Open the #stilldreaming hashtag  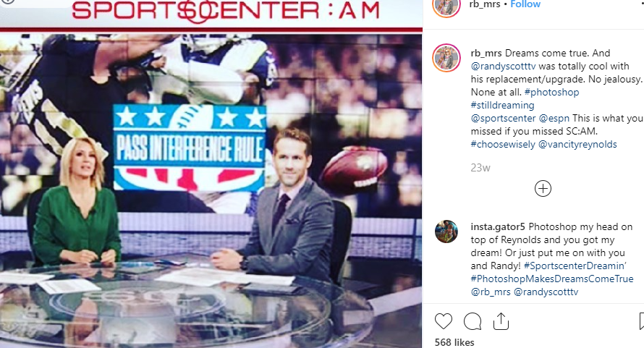502,105
